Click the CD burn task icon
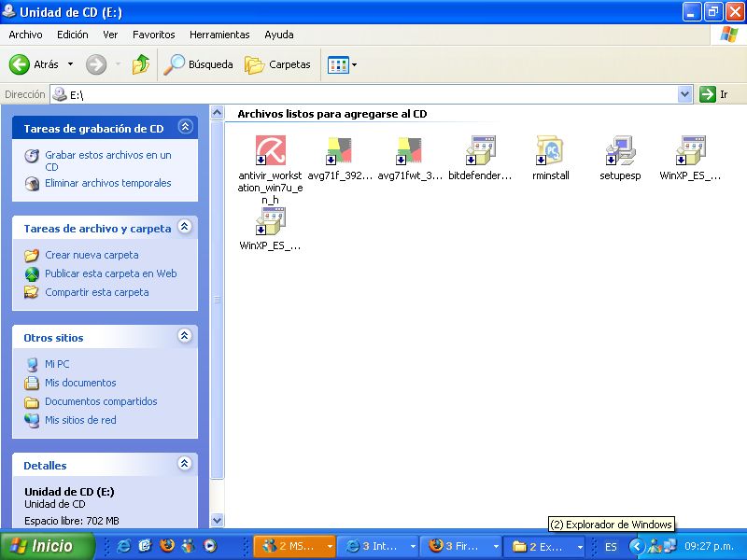The height and width of the screenshot is (560, 747). coord(32,156)
